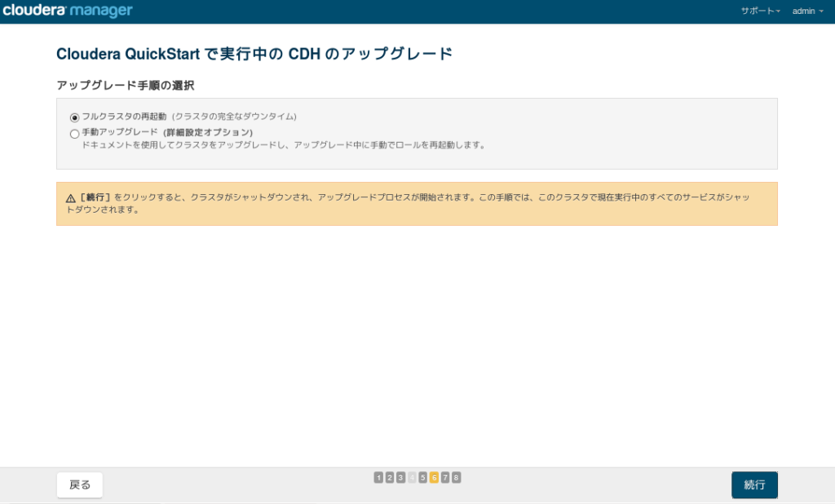Click the description starting ドキュメントを使用して

click(x=284, y=145)
